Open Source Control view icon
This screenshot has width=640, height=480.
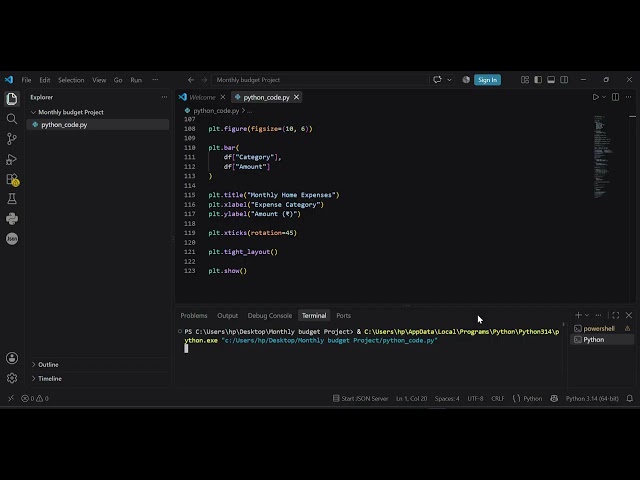pyautogui.click(x=12, y=139)
